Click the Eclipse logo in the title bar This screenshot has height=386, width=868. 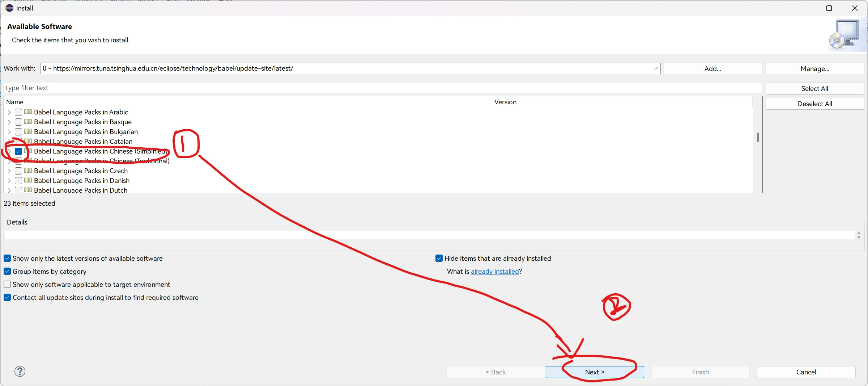point(9,8)
